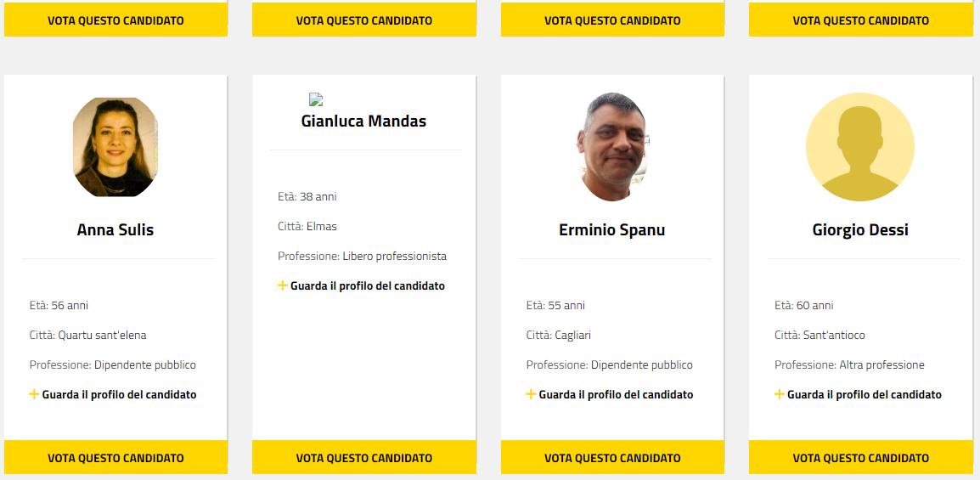Image resolution: width=980 pixels, height=480 pixels.
Task: Vote for candidate Erminio Spanu
Action: click(x=612, y=458)
